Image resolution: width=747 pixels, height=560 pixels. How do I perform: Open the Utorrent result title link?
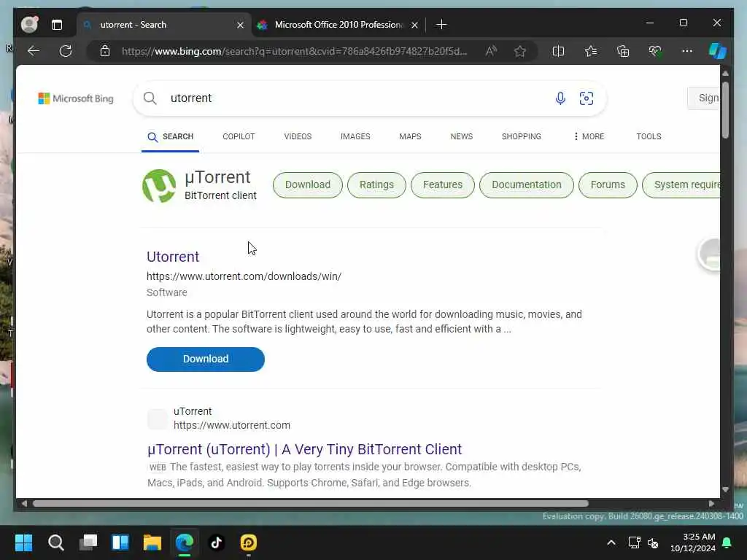pos(173,257)
